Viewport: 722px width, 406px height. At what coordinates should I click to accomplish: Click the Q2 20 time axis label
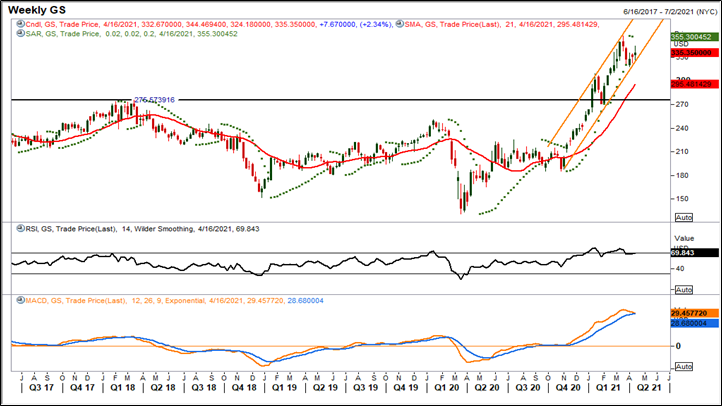[x=487, y=388]
